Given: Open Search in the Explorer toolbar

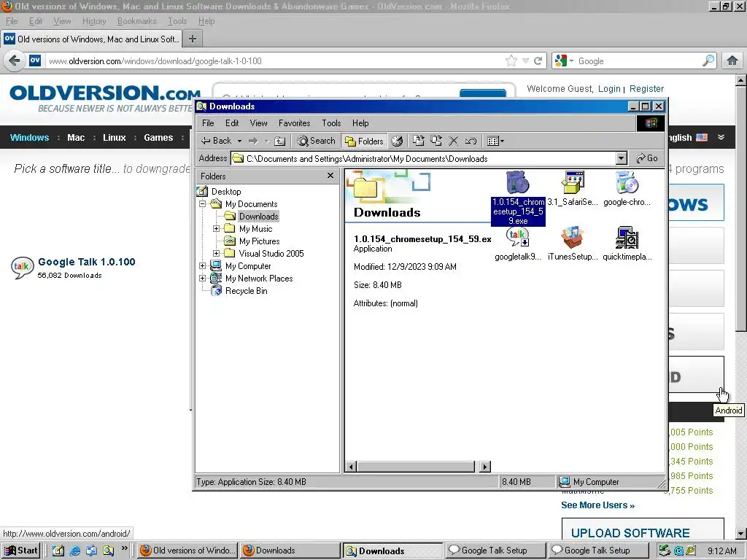Looking at the screenshot, I should (317, 141).
